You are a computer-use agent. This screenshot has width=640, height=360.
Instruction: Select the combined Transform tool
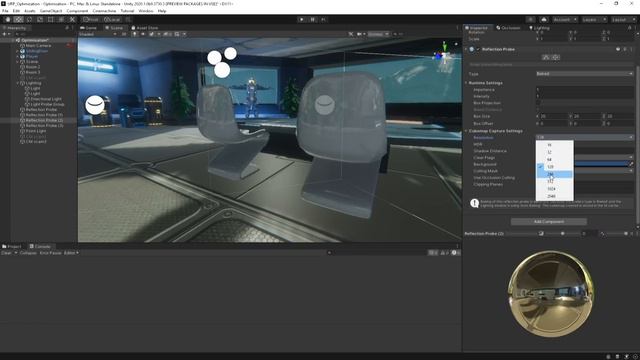[61, 19]
